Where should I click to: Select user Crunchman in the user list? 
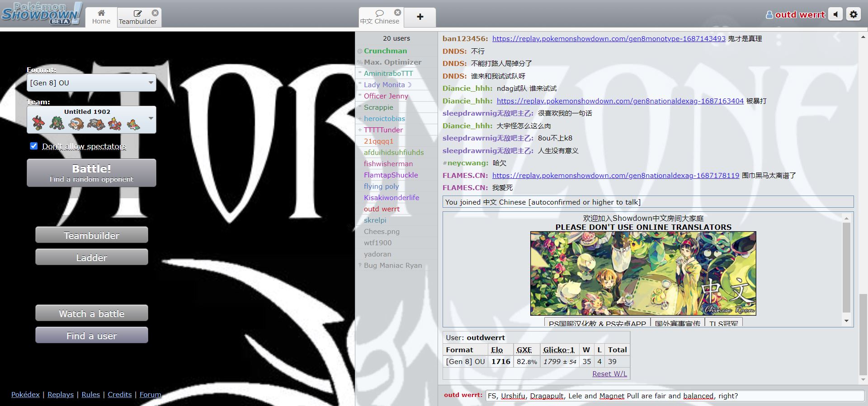396,51
